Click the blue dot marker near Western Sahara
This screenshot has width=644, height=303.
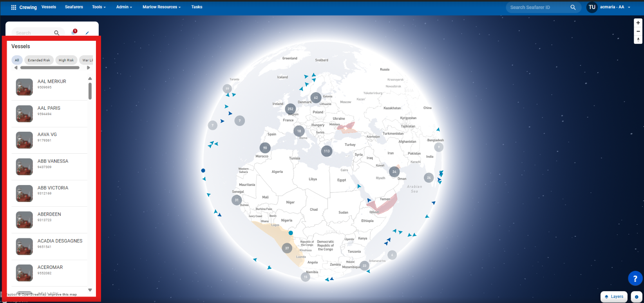coord(203,171)
